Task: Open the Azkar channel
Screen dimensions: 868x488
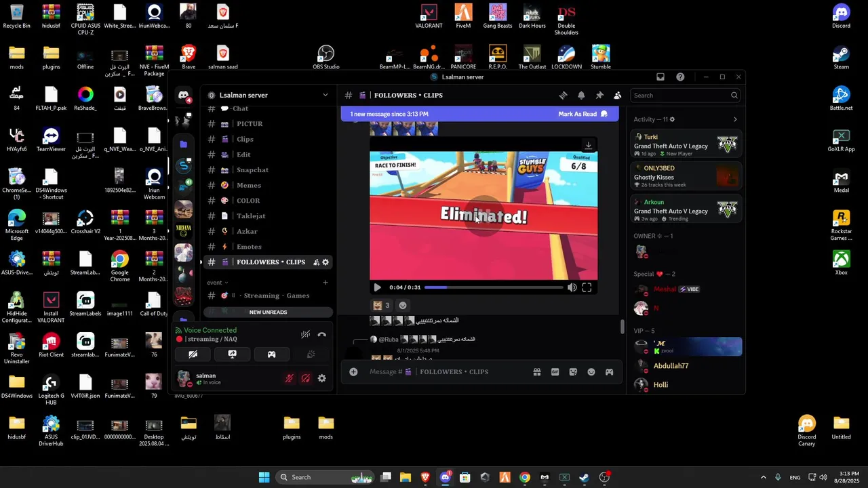Action: [x=268, y=231]
